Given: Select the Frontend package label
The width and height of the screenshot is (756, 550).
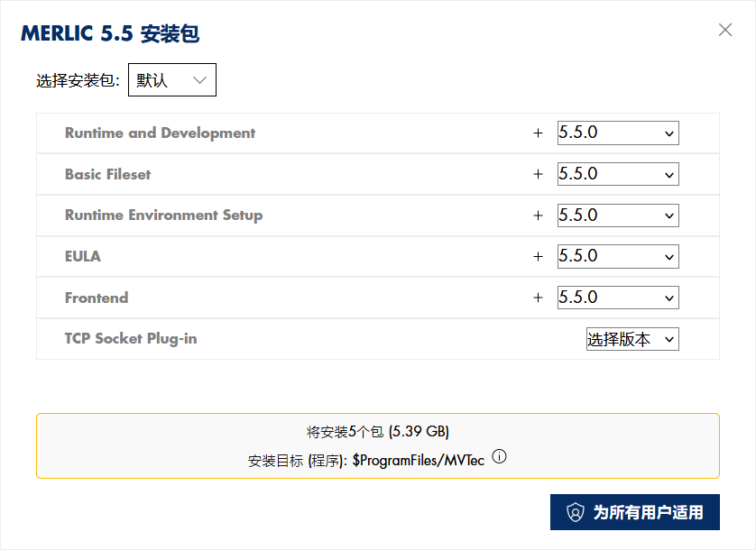Looking at the screenshot, I should [x=97, y=298].
